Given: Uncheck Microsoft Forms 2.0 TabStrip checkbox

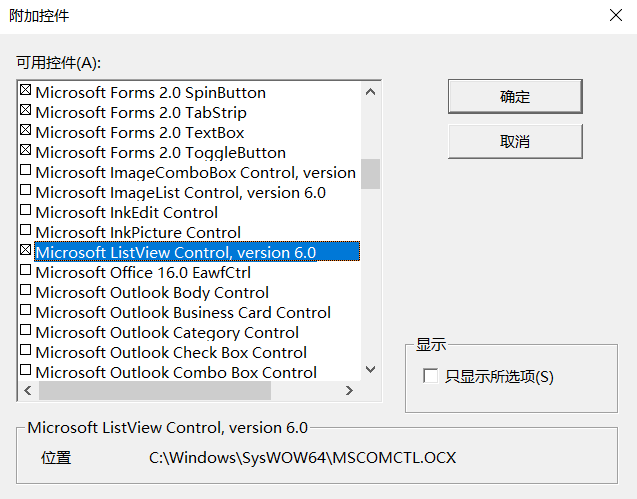Looking at the screenshot, I should click(x=25, y=110).
